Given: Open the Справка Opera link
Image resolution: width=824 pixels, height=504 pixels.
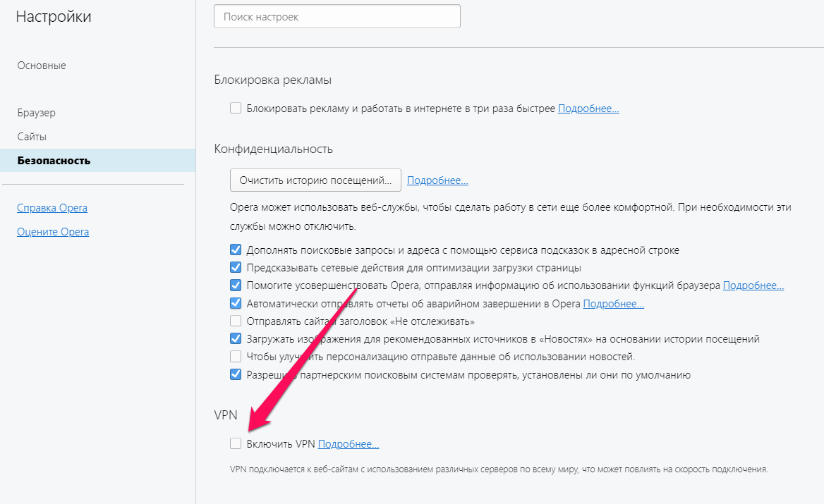Looking at the screenshot, I should [52, 208].
